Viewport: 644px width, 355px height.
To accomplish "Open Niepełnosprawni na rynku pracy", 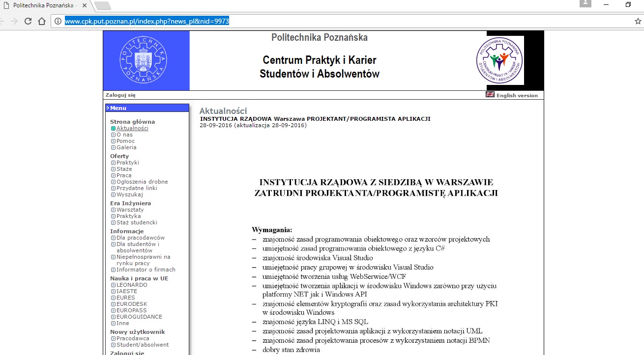I will (x=143, y=260).
